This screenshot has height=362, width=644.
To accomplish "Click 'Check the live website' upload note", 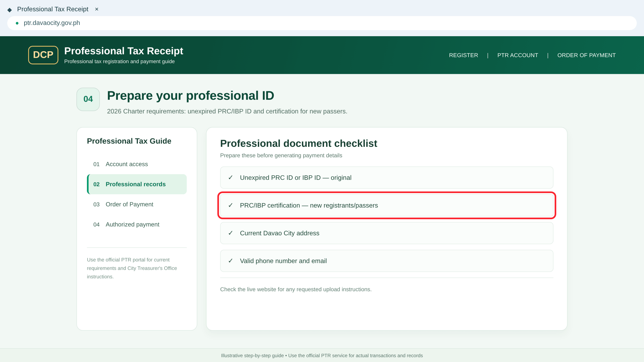I will (x=296, y=289).
